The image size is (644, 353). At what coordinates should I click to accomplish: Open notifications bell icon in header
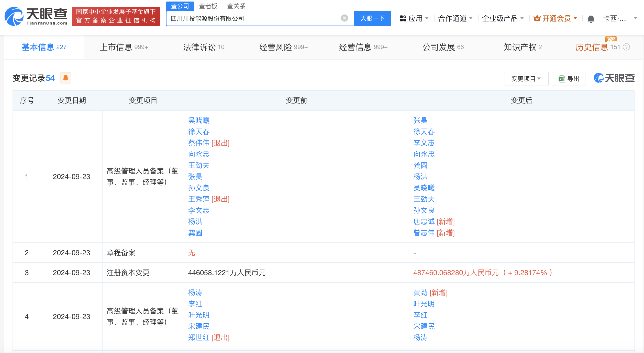click(x=591, y=19)
